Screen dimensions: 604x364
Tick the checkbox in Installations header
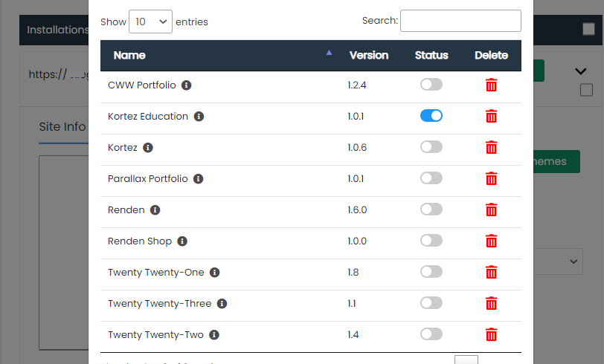(588, 29)
